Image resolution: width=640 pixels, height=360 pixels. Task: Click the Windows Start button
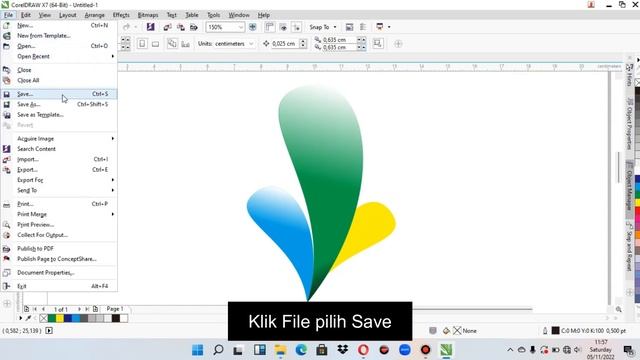point(198,350)
